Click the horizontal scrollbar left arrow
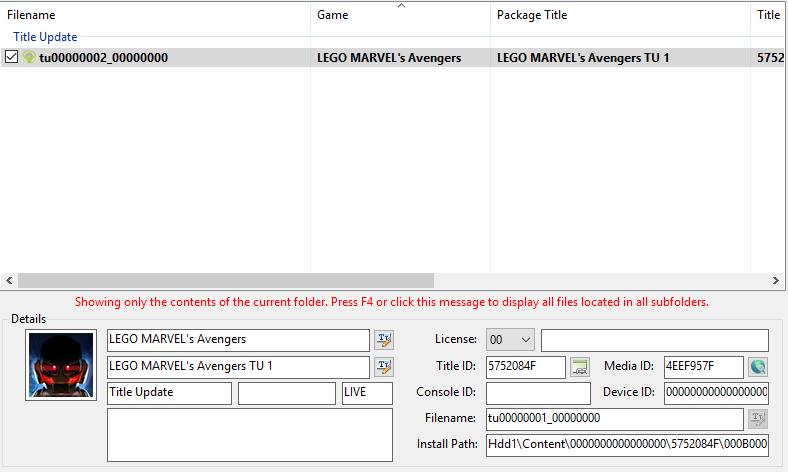This screenshot has height=472, width=788. pyautogui.click(x=10, y=281)
